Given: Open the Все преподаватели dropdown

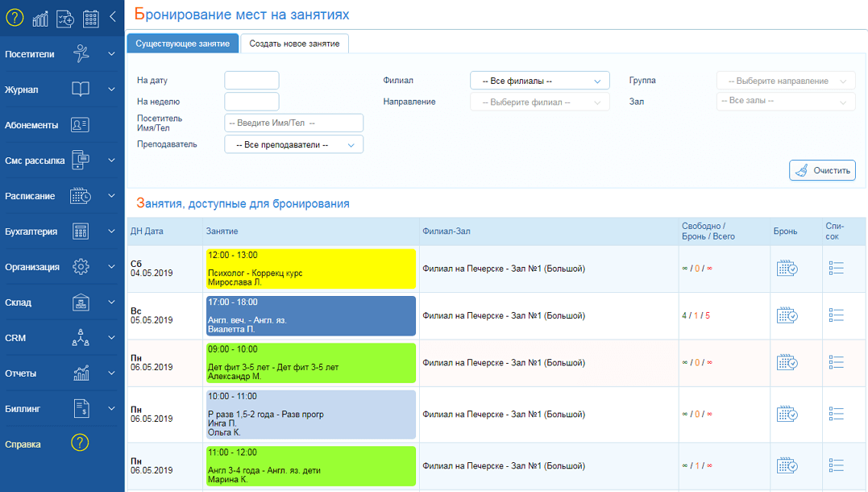Looking at the screenshot, I should [x=293, y=144].
